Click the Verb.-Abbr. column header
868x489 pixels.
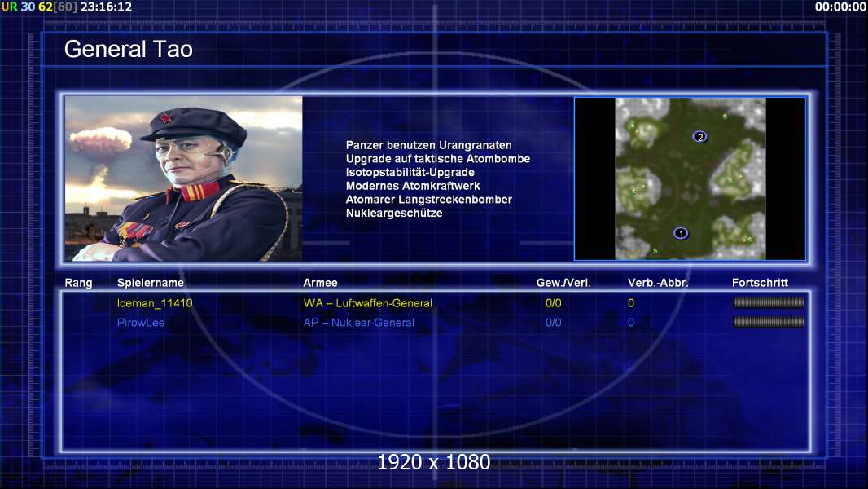[x=658, y=283]
